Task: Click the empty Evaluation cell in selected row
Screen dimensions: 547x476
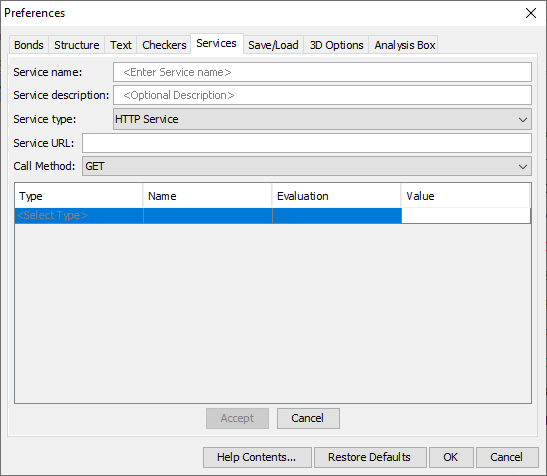Action: (337, 216)
